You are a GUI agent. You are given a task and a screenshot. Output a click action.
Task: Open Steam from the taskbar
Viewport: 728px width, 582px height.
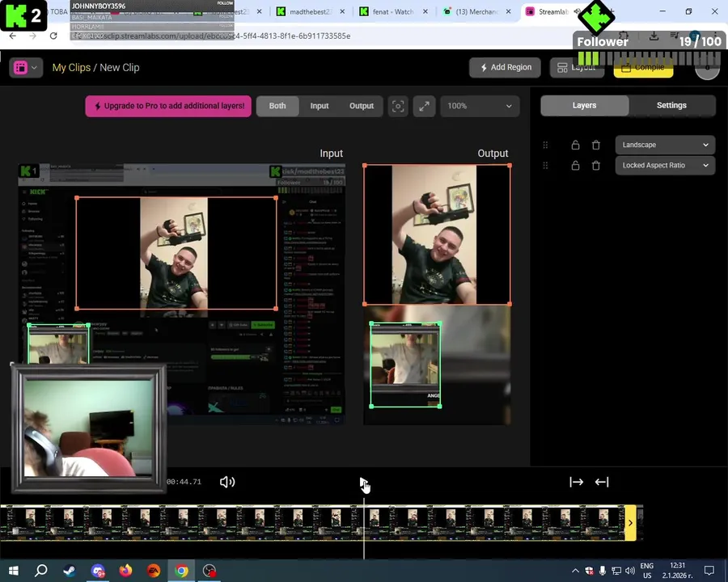pos(70,571)
